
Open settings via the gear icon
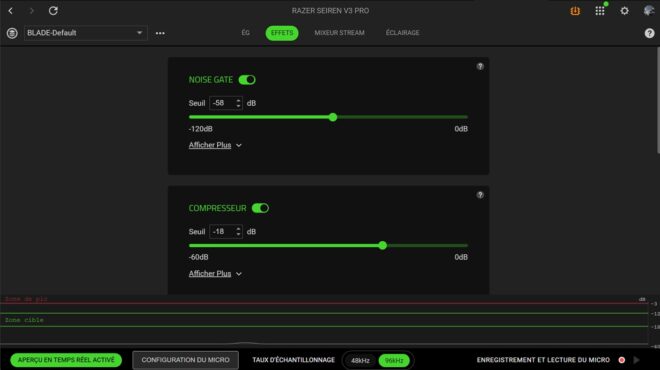(x=625, y=11)
